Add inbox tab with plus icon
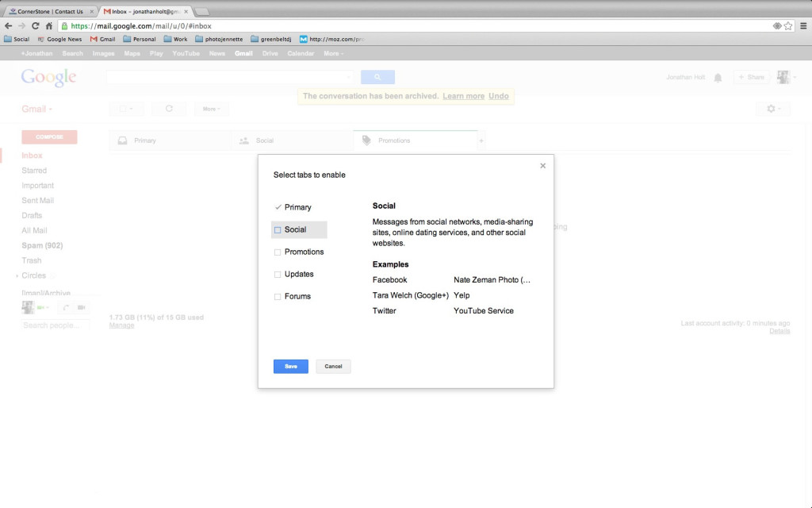This screenshot has height=508, width=812. tap(481, 140)
